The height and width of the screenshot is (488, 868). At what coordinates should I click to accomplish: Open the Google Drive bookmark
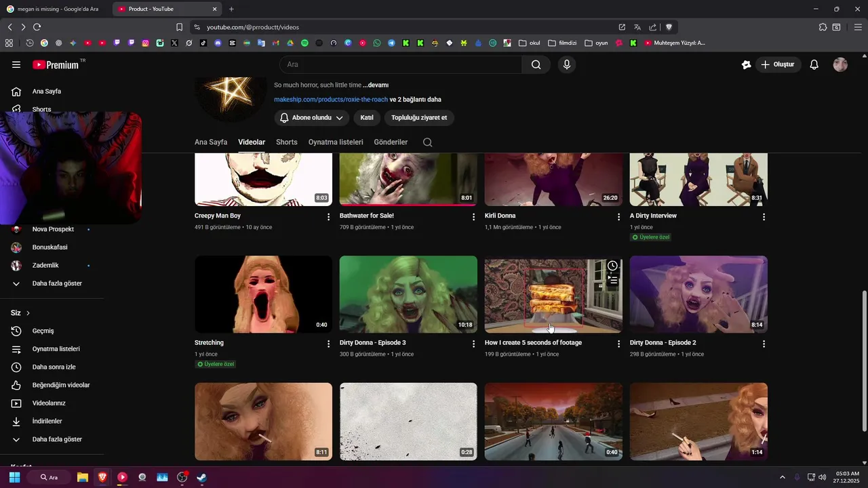(290, 43)
